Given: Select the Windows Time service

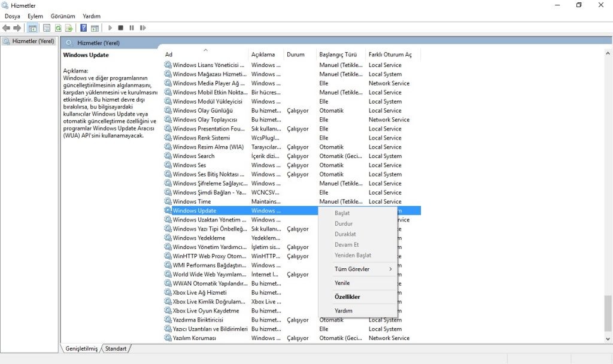Looking at the screenshot, I should (x=292, y=201).
